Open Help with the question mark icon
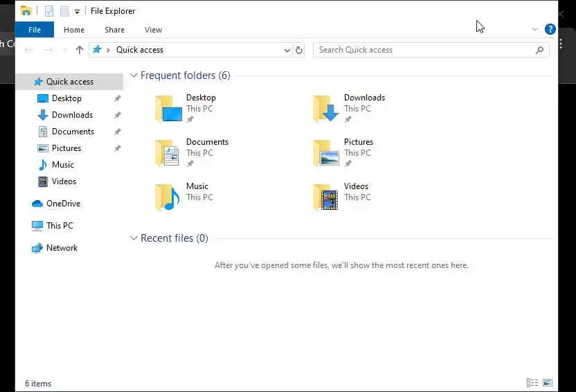This screenshot has height=392, width=576. pyautogui.click(x=550, y=29)
